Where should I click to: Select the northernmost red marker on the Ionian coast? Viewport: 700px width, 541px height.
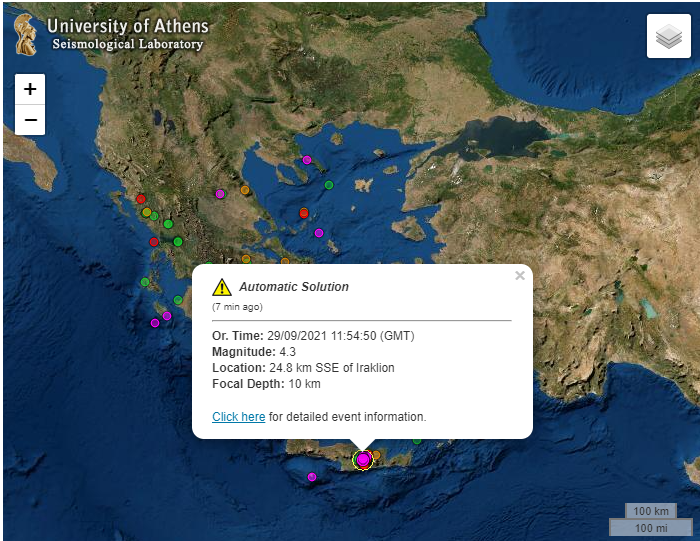pos(141,199)
